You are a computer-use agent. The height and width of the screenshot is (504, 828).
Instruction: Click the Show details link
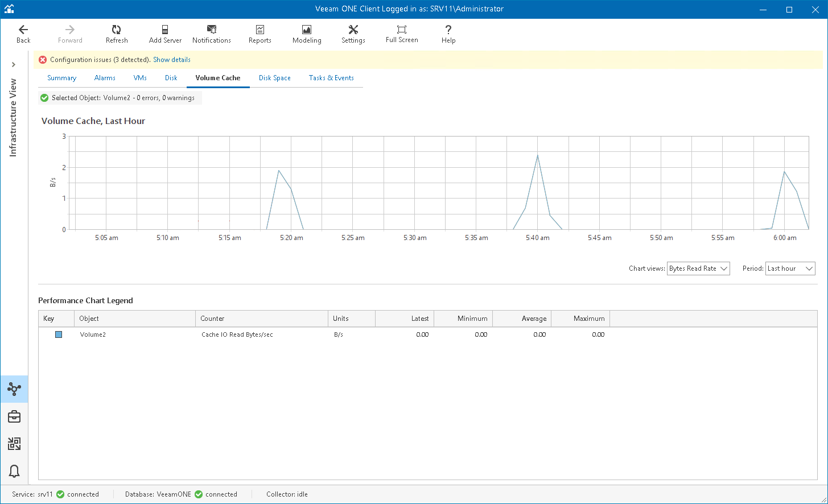172,60
